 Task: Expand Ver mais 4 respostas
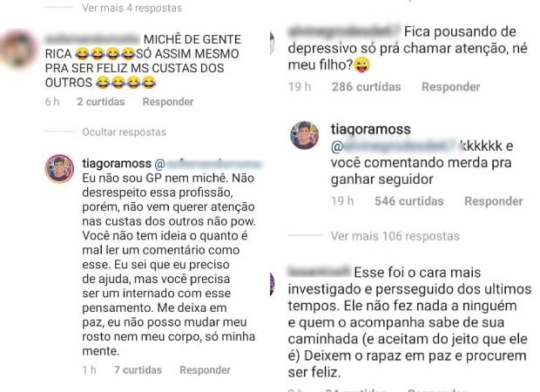(132, 8)
